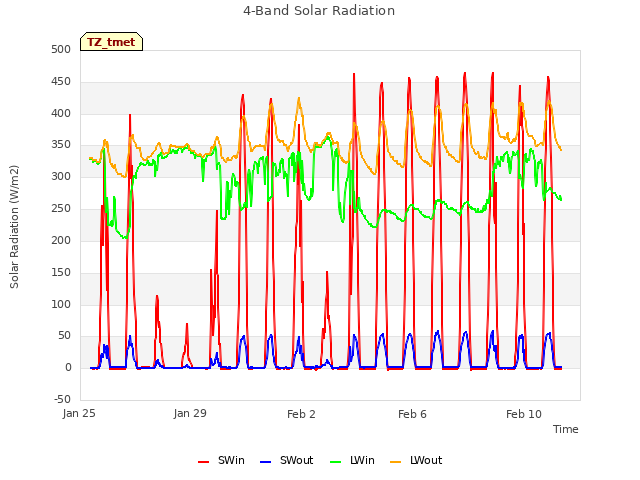Click the 500 y-axis tick label
Viewport: 640px width, 480px height.
[x=61, y=49]
